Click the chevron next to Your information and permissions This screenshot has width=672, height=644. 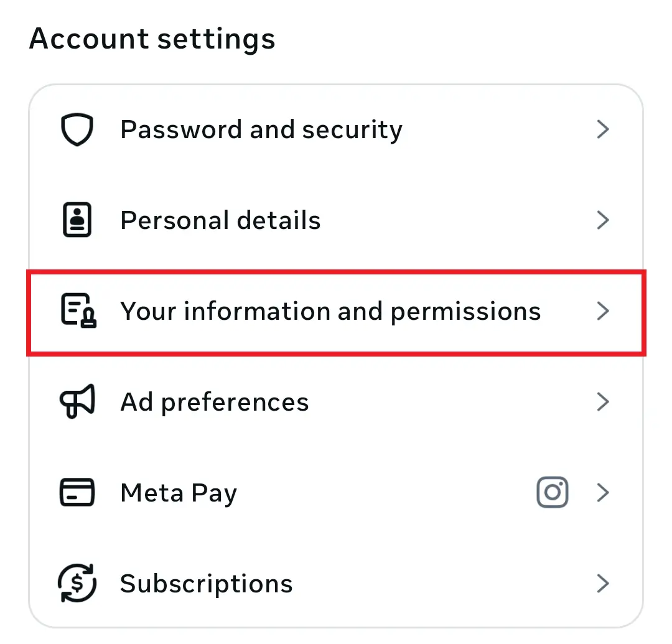(x=602, y=311)
